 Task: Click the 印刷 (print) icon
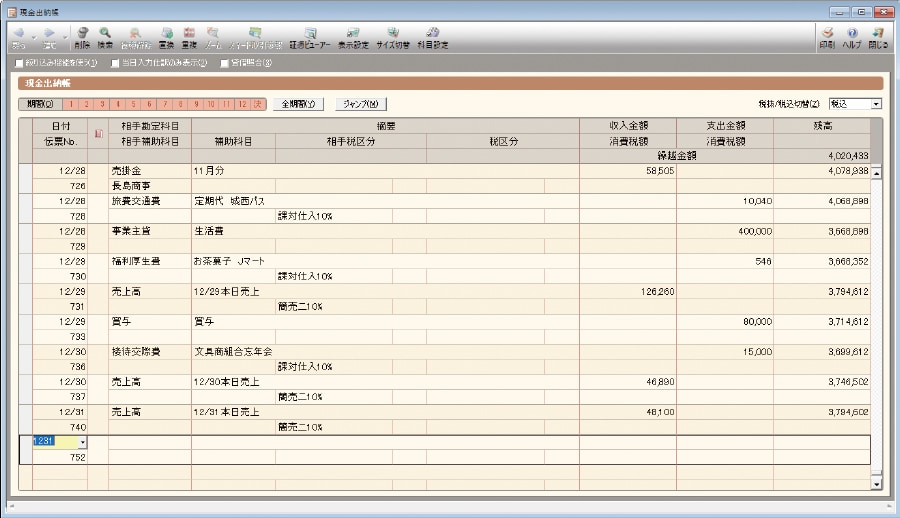[827, 37]
